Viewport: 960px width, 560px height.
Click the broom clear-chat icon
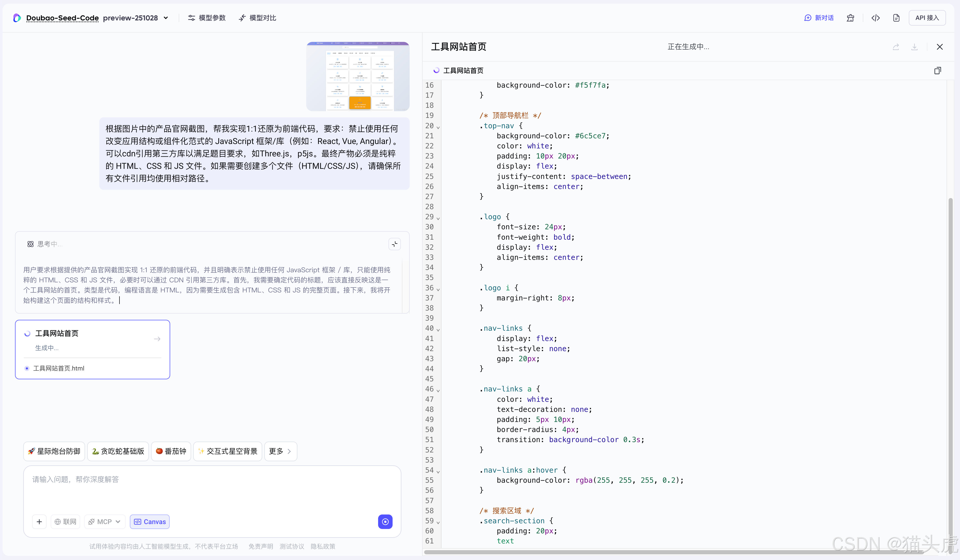click(x=850, y=18)
